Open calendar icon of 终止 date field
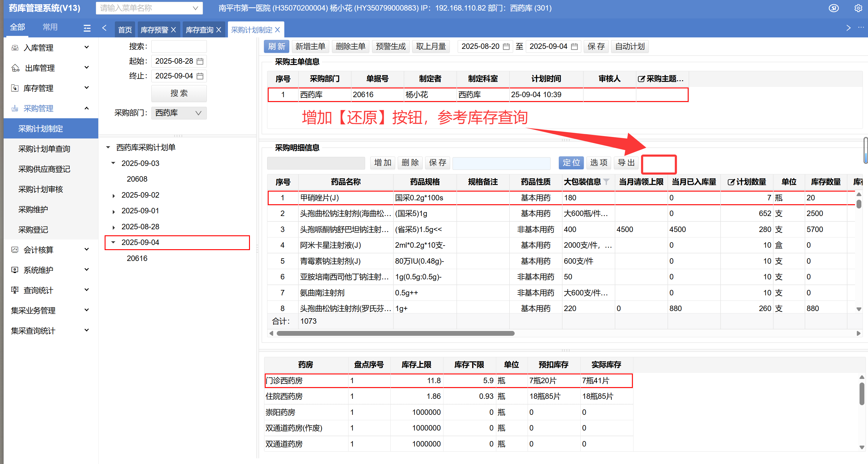 [200, 76]
